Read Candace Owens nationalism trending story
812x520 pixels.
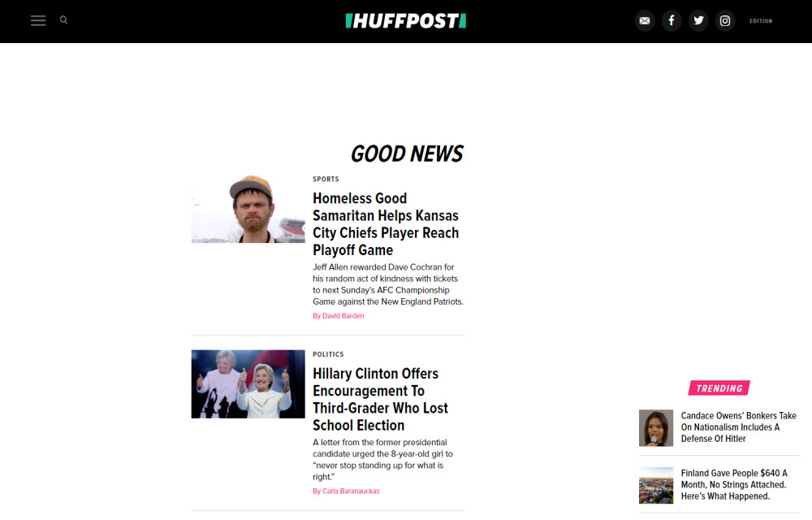[738, 427]
